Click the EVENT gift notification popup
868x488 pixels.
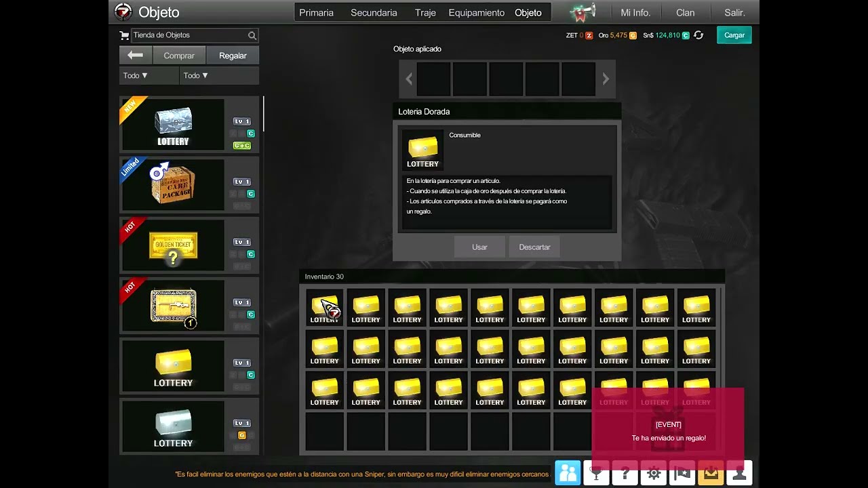668,429
